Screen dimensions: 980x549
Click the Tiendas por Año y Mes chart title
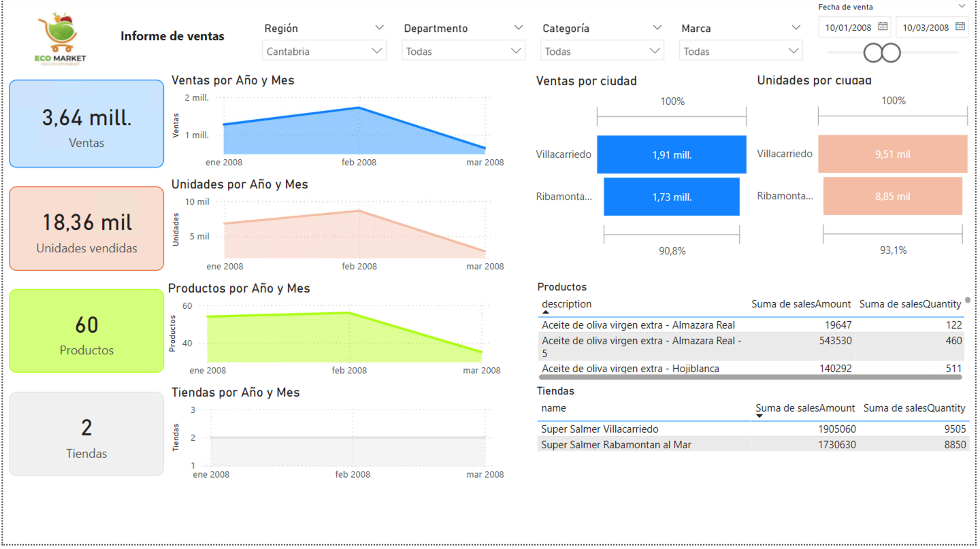(x=235, y=393)
